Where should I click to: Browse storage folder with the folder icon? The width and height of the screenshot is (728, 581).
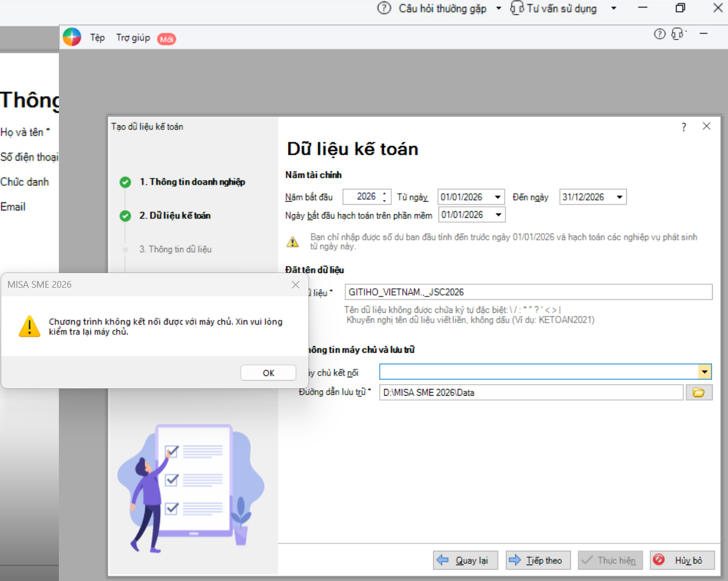[699, 393]
